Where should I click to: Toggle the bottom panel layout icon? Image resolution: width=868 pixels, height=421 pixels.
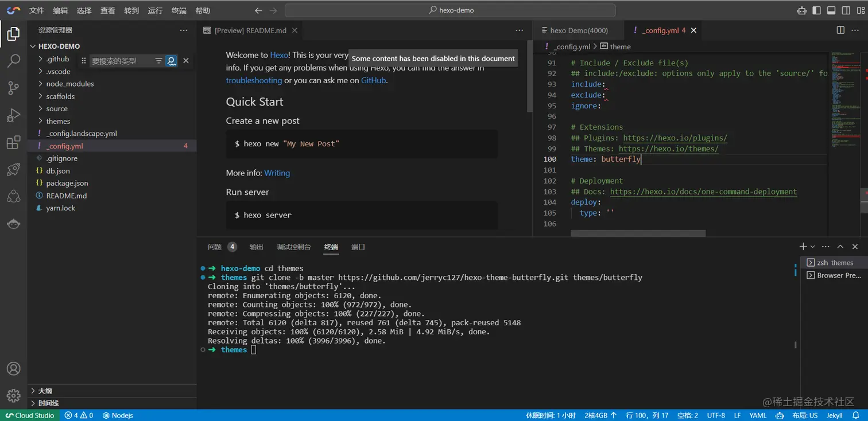[831, 10]
